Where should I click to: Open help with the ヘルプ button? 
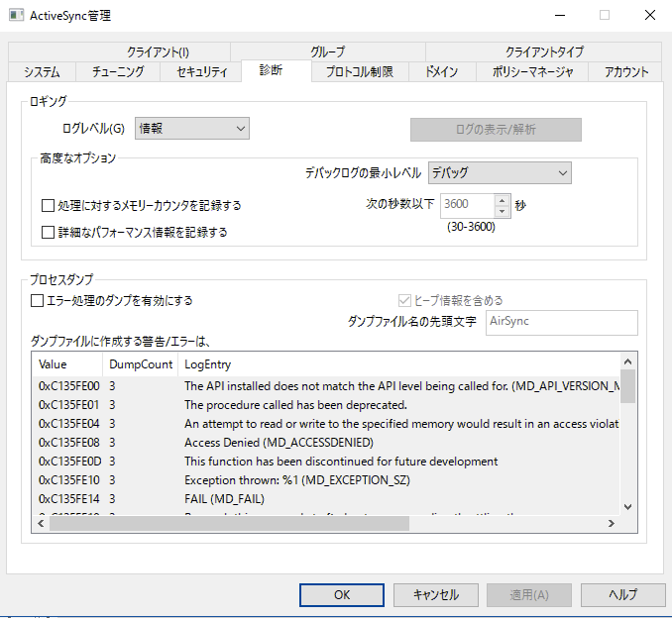click(x=622, y=594)
